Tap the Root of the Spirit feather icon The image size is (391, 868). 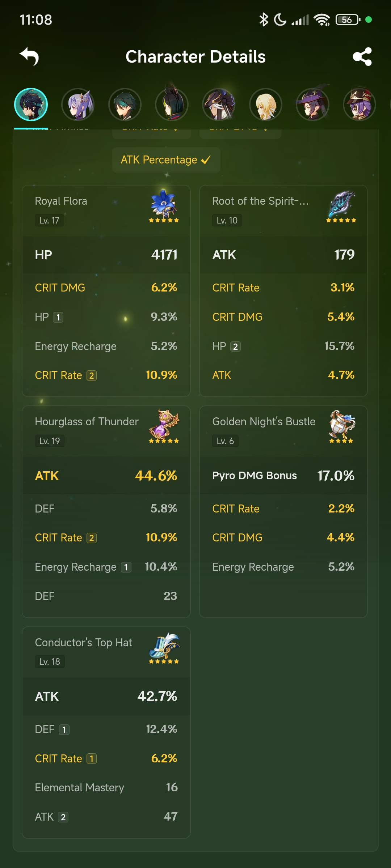[x=341, y=203]
